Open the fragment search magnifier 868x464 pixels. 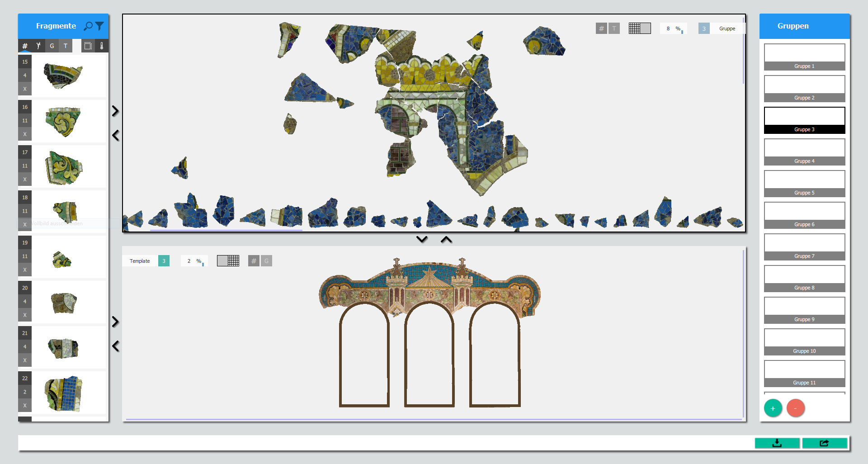(x=88, y=26)
